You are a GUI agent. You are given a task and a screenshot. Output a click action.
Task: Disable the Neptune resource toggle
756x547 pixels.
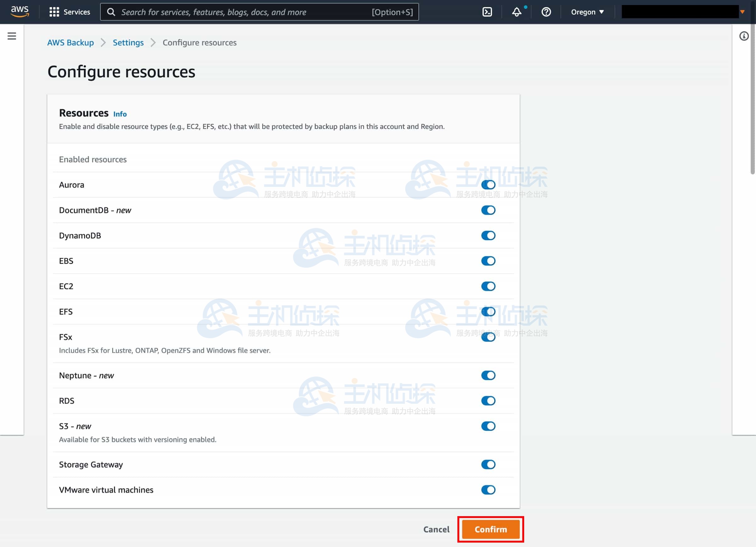click(x=488, y=375)
